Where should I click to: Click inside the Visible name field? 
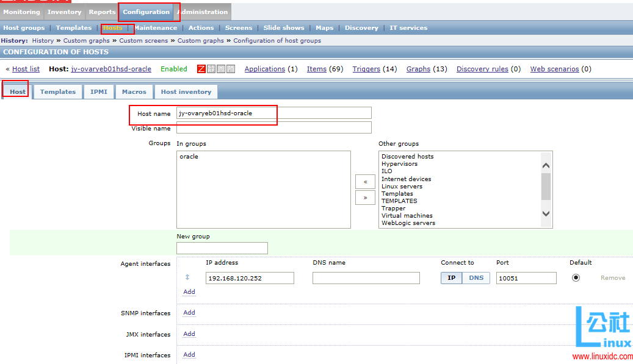[x=273, y=127]
